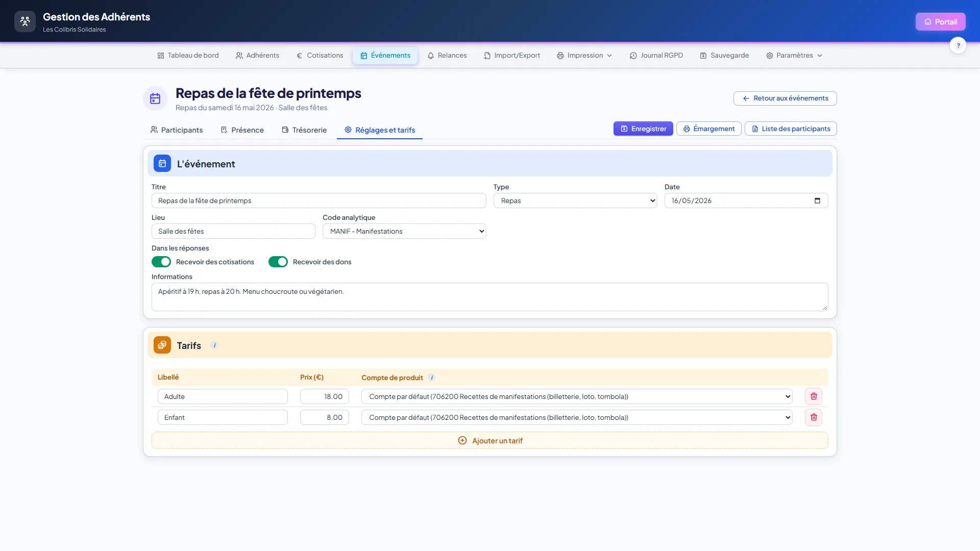
Task: Click the Portail button
Action: coord(940,21)
